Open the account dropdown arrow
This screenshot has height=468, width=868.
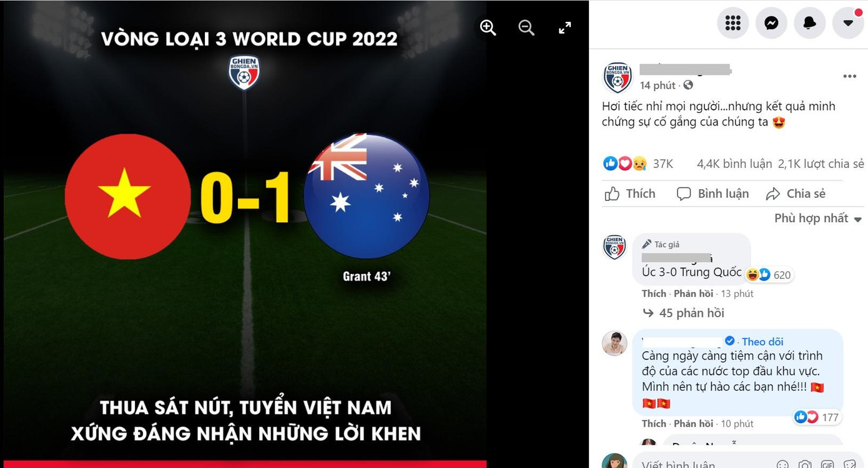click(848, 23)
